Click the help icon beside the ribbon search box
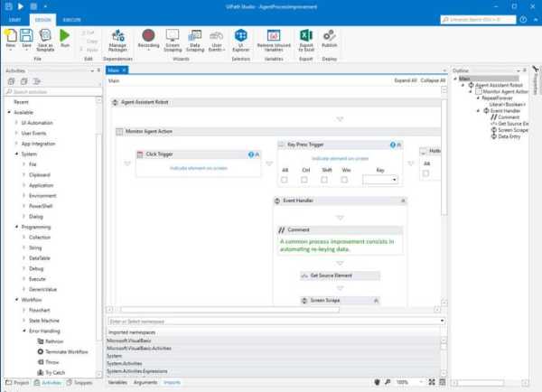Screen dimensions: 542x392 coord(523,20)
